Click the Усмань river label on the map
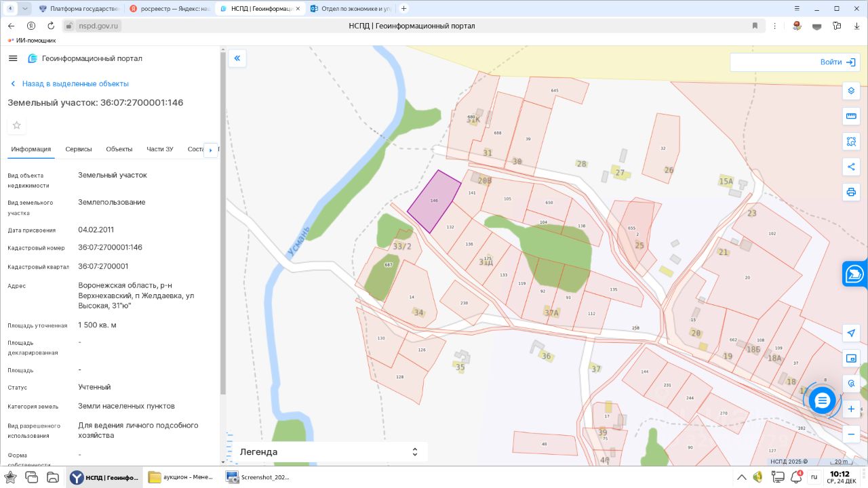Screen dimensions: 868x488 [x=298, y=241]
